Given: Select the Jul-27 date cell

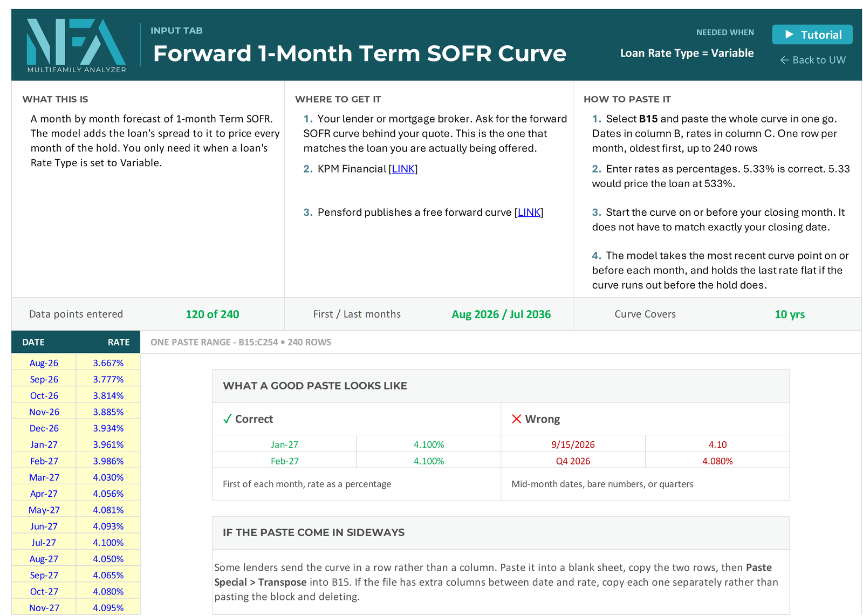Looking at the screenshot, I should click(x=44, y=543).
